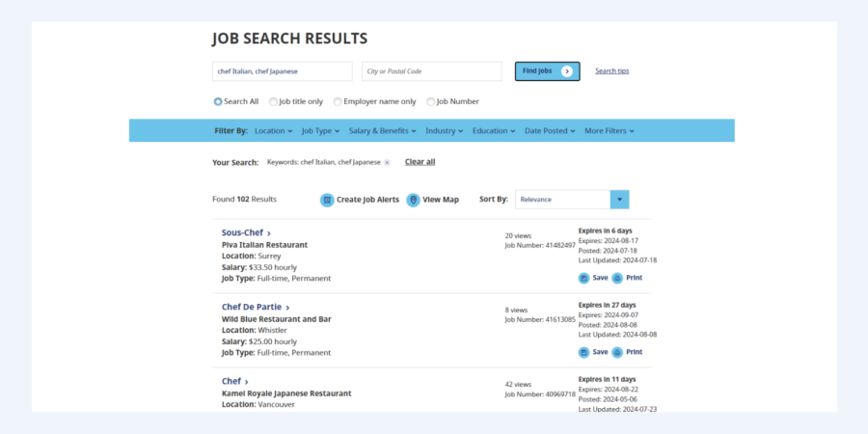
Task: Click the City or Postal Code field
Action: (432, 71)
